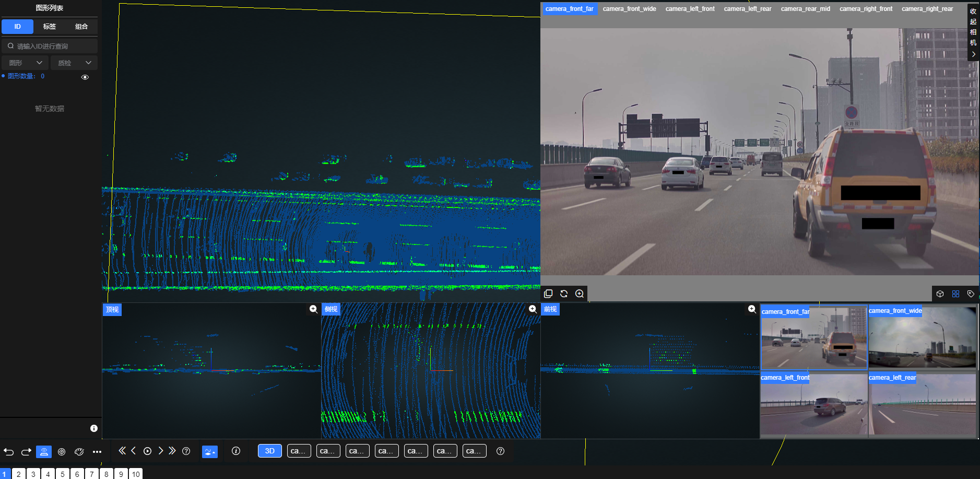Click the 3D cube icon under camera image
980x479 pixels.
coord(940,294)
